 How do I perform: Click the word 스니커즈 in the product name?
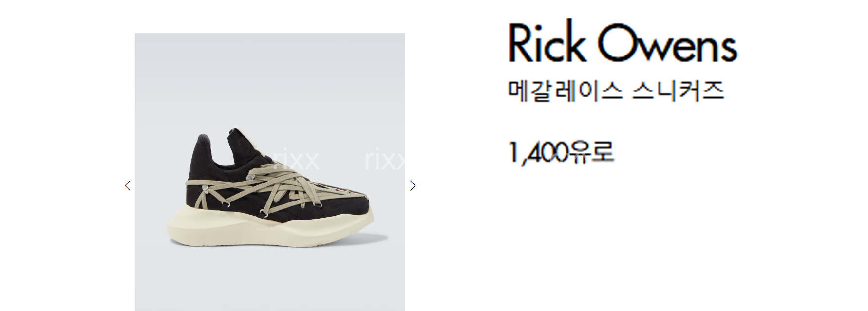pos(678,91)
